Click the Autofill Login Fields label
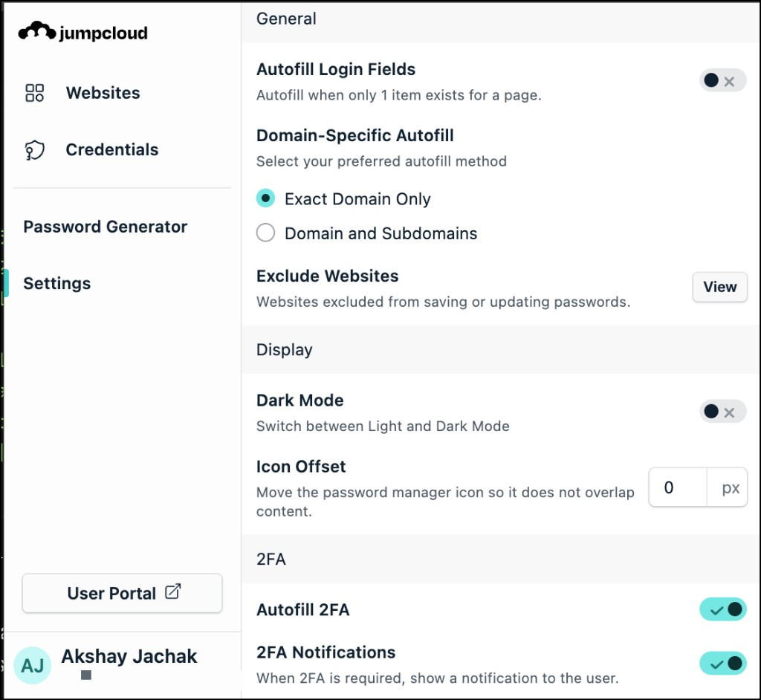 [x=336, y=69]
